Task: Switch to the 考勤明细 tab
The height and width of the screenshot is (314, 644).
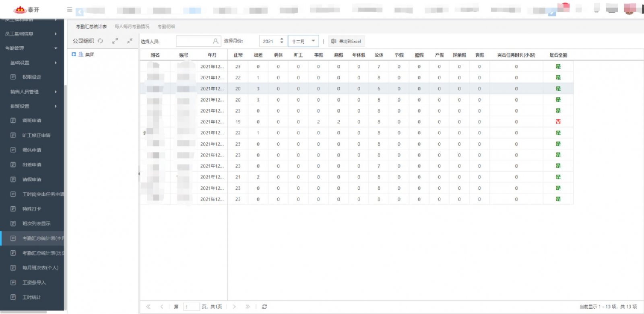Action: [x=166, y=27]
